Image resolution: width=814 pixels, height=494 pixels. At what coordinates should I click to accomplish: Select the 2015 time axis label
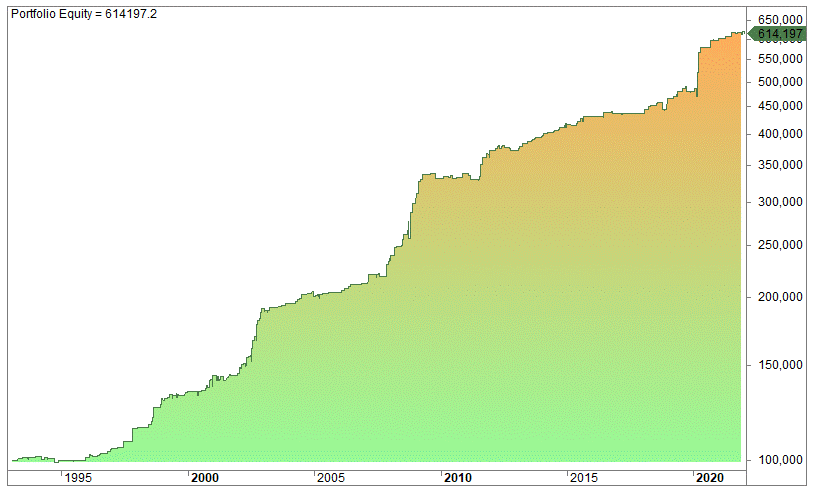(585, 477)
